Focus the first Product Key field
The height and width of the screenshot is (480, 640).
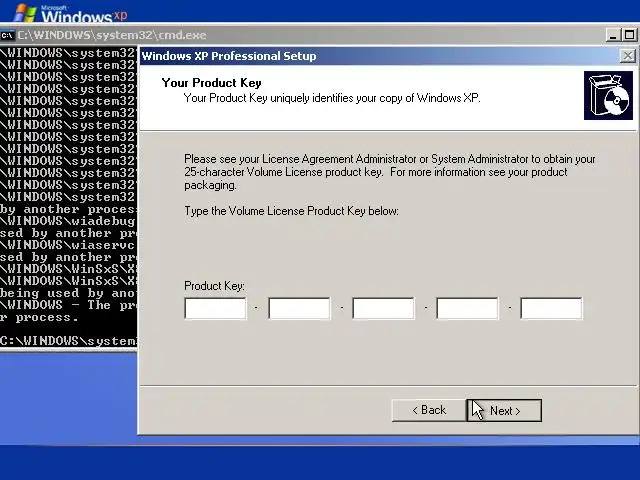[216, 308]
